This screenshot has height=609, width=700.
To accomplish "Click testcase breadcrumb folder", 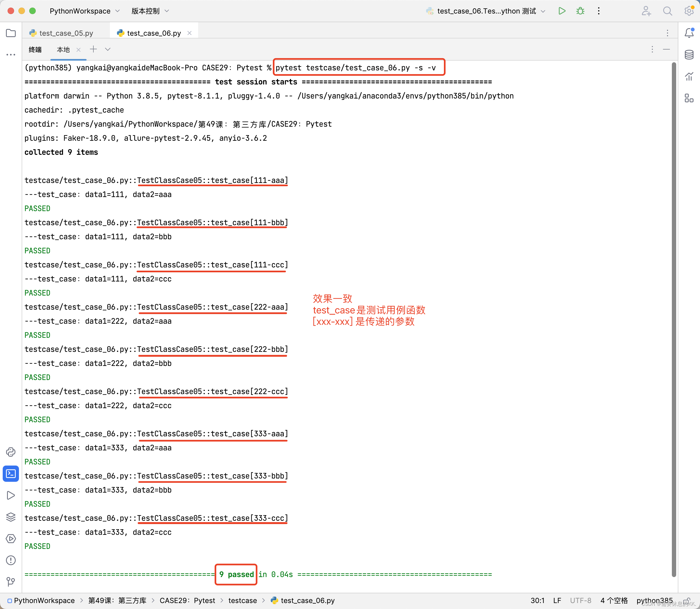I will click(x=243, y=601).
